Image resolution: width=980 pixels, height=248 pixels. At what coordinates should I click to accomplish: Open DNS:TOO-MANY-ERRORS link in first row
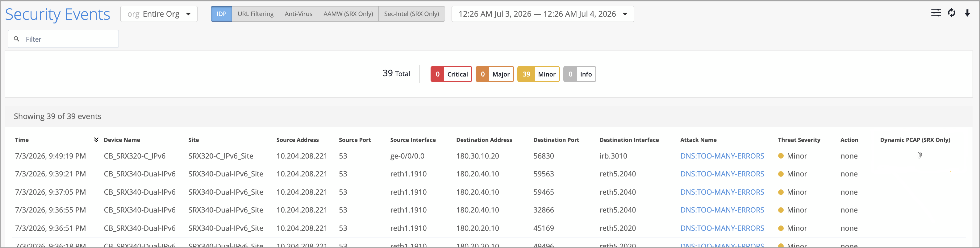click(722, 156)
